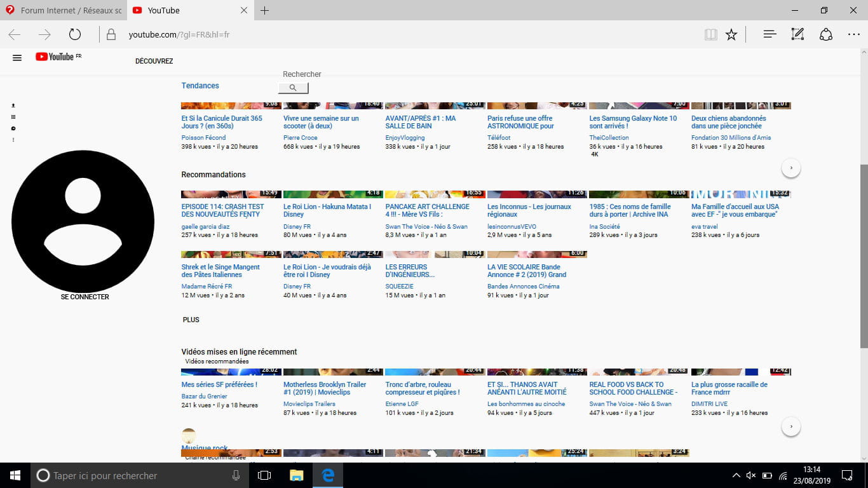Open the reading view book icon
Screen dimensions: 868x488
(x=710, y=34)
